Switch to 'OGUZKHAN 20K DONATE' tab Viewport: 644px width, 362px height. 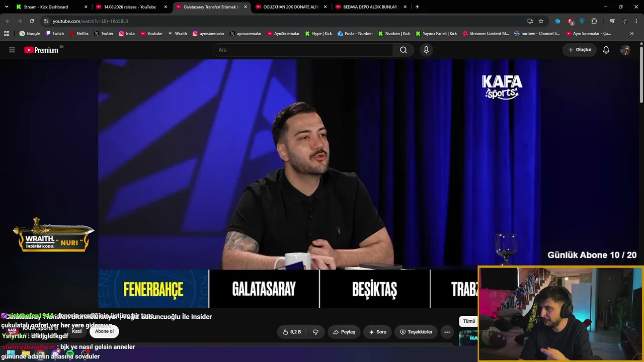(291, 7)
